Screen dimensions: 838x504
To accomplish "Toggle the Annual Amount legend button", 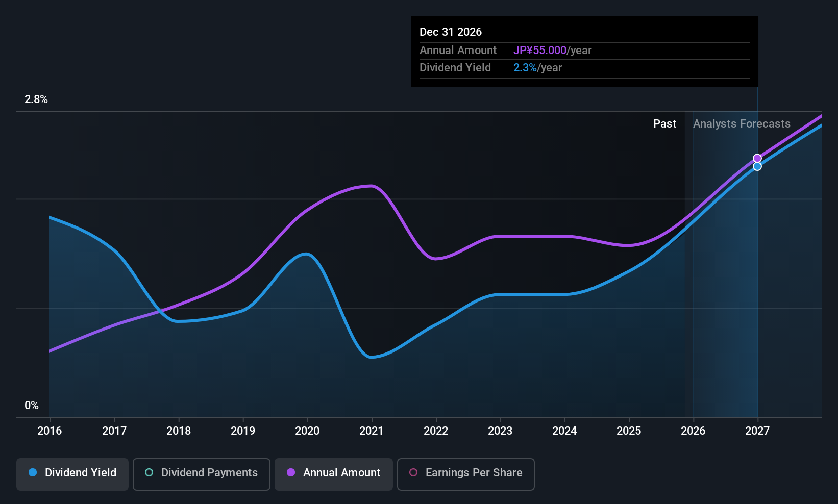I will pyautogui.click(x=334, y=474).
